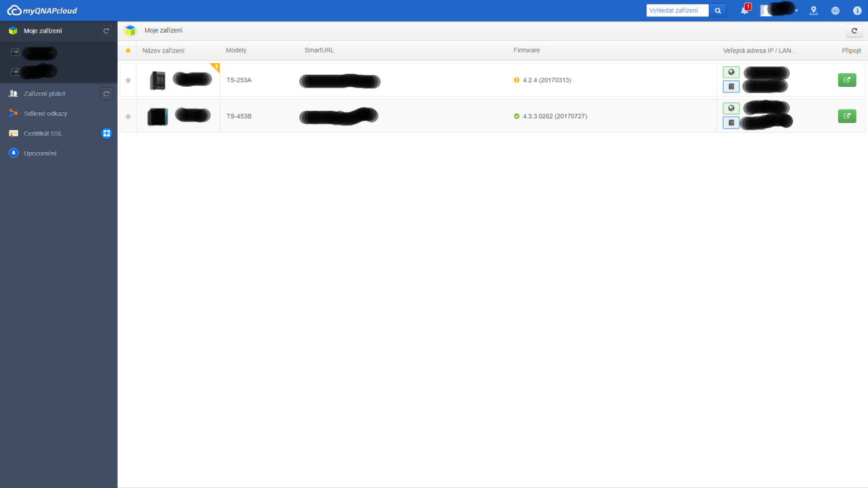Open Certifikát SSL via its certificate icon
This screenshot has height=488, width=868.
click(x=14, y=133)
